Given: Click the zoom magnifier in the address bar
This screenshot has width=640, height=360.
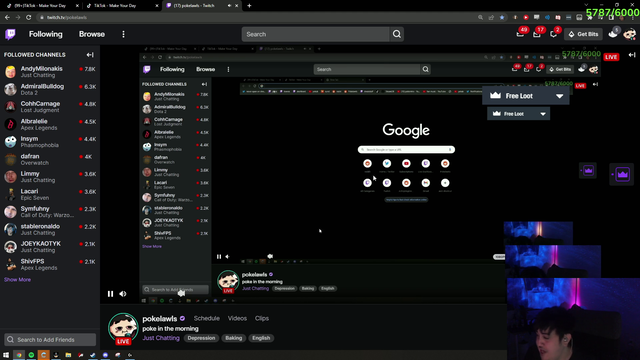Looking at the screenshot, I should pos(480,17).
